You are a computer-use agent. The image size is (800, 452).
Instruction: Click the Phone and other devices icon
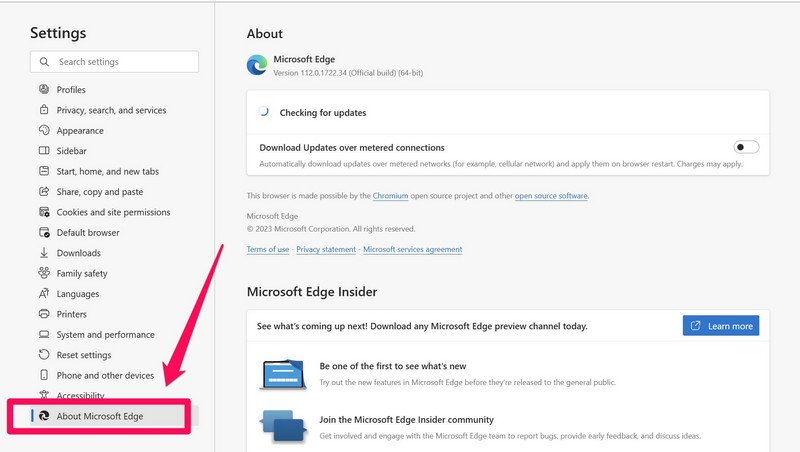44,375
